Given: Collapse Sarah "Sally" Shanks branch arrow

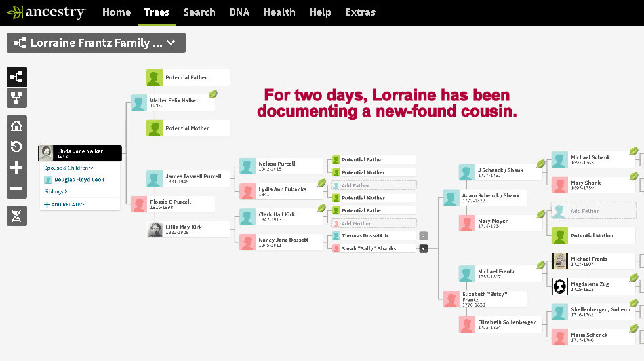Looking at the screenshot, I should click(x=423, y=249).
